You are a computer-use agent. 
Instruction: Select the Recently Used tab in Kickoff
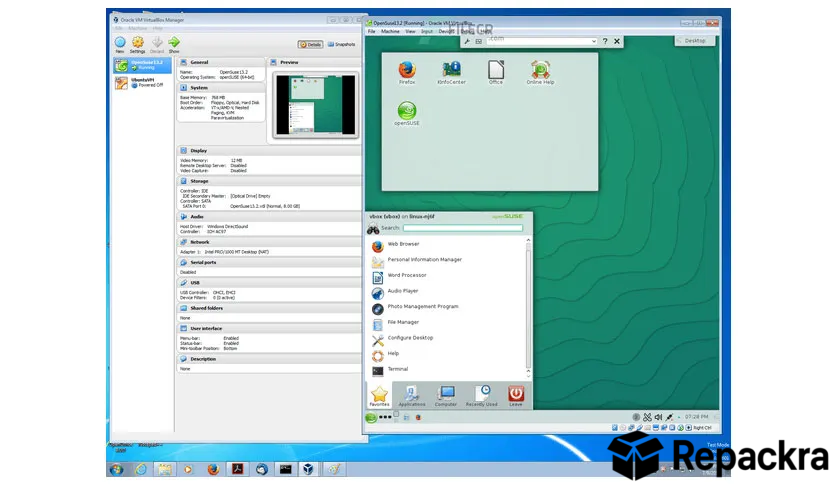(481, 396)
